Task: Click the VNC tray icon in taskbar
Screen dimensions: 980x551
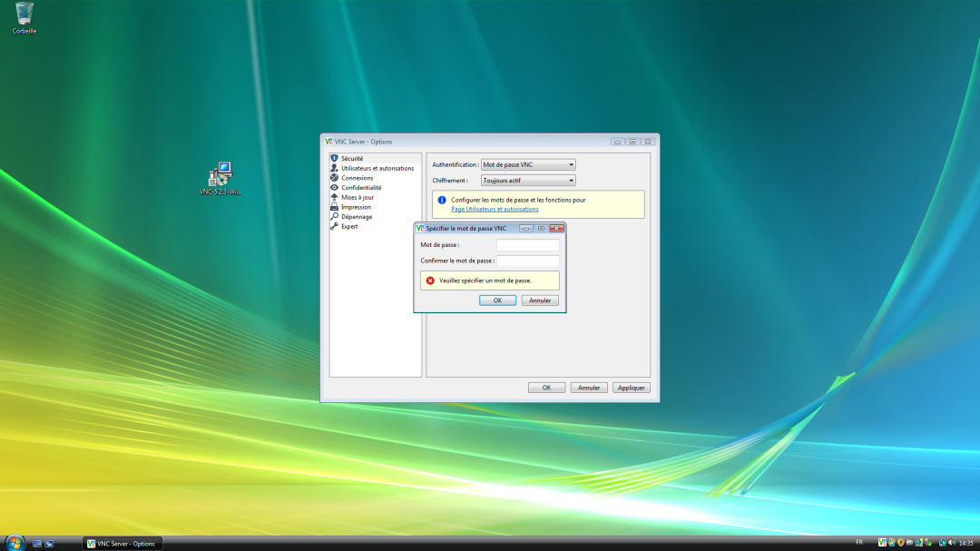Action: point(882,543)
